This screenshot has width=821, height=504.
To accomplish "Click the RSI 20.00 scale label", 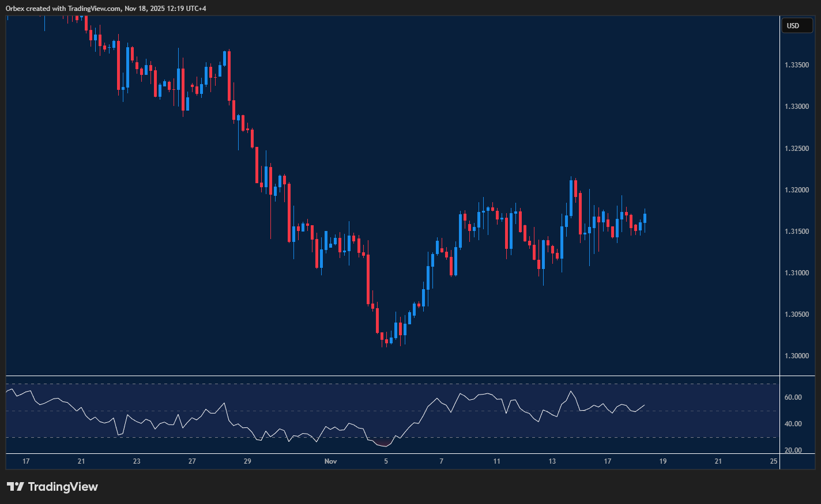I will click(792, 450).
